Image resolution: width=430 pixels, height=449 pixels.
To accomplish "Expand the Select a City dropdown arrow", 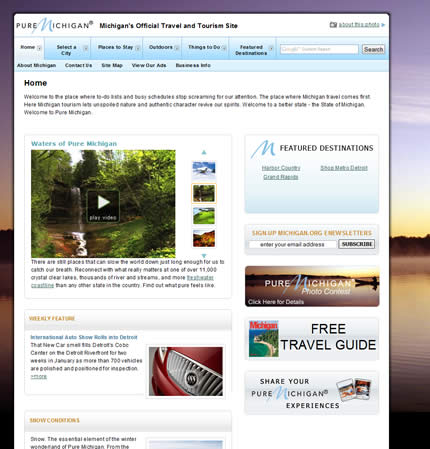I will [x=86, y=48].
